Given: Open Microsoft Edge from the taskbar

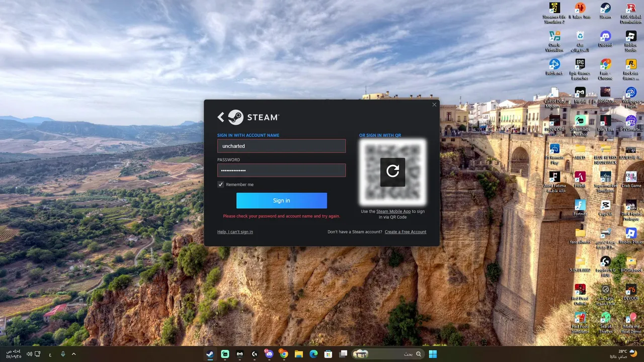Looking at the screenshot, I should [x=313, y=354].
